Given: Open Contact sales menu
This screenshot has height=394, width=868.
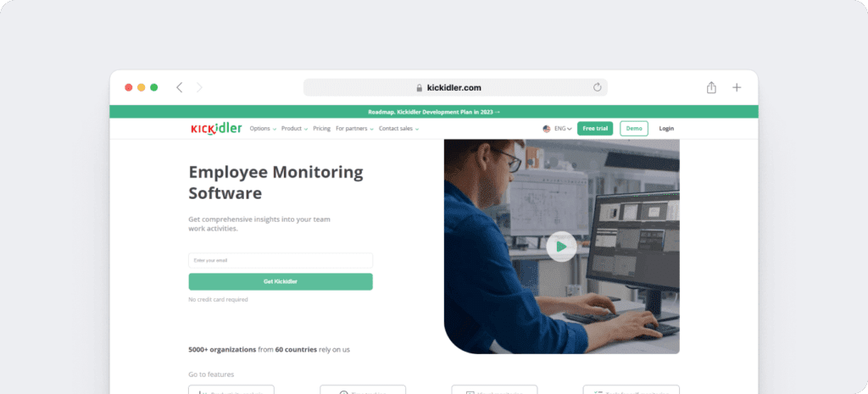Looking at the screenshot, I should [x=399, y=129].
